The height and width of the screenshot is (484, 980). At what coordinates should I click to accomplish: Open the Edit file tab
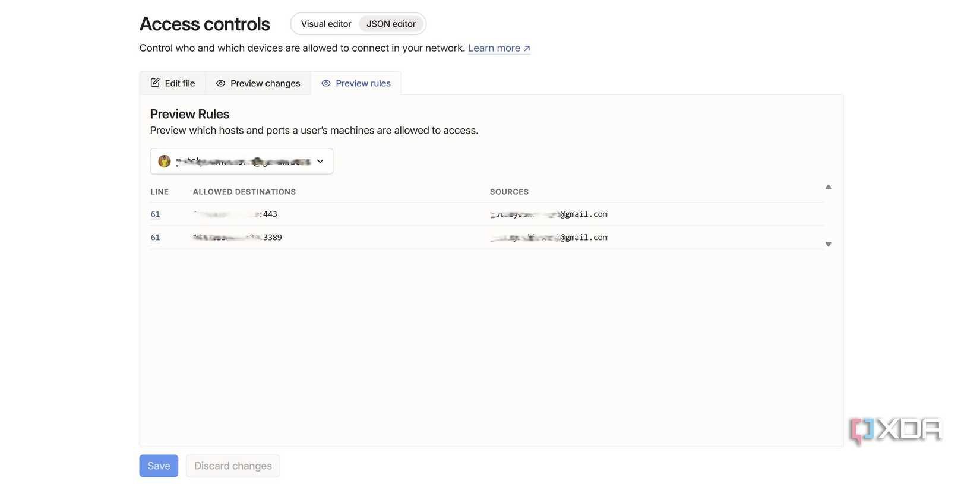[x=173, y=84]
